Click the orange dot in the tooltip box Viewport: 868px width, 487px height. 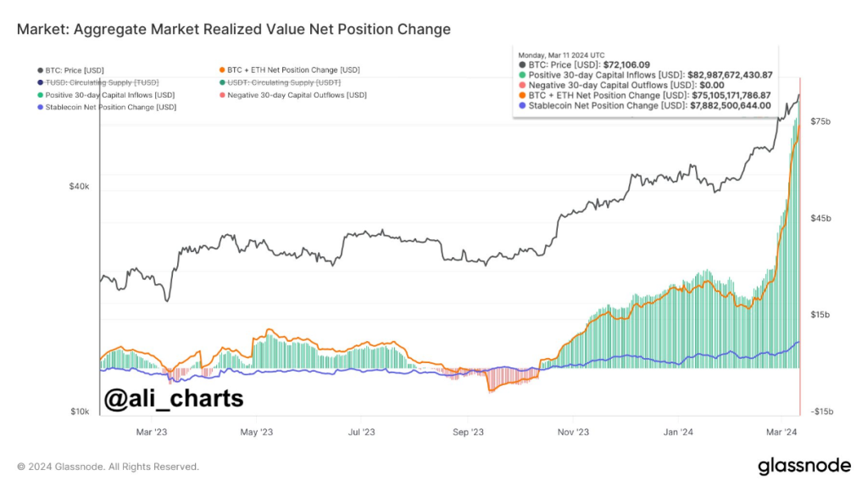522,96
